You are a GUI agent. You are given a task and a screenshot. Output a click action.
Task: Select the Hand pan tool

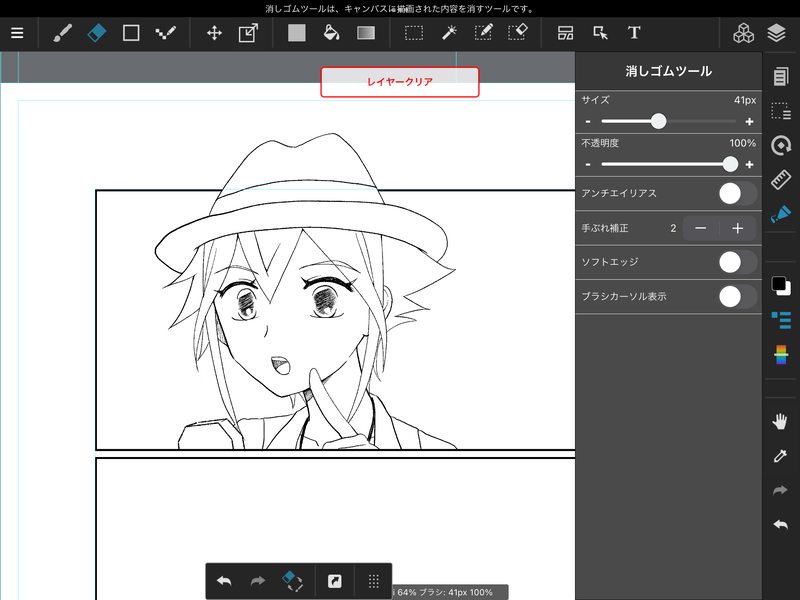click(781, 421)
